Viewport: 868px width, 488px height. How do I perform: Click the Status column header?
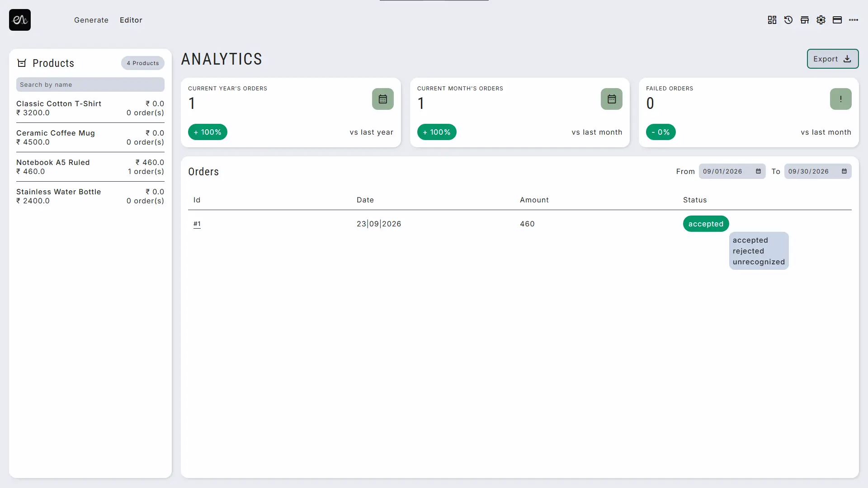click(695, 200)
